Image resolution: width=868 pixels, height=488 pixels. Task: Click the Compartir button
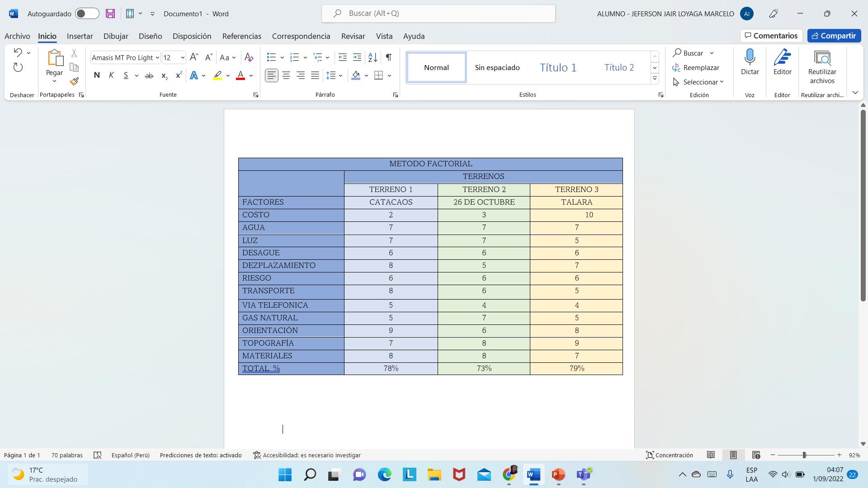(834, 36)
